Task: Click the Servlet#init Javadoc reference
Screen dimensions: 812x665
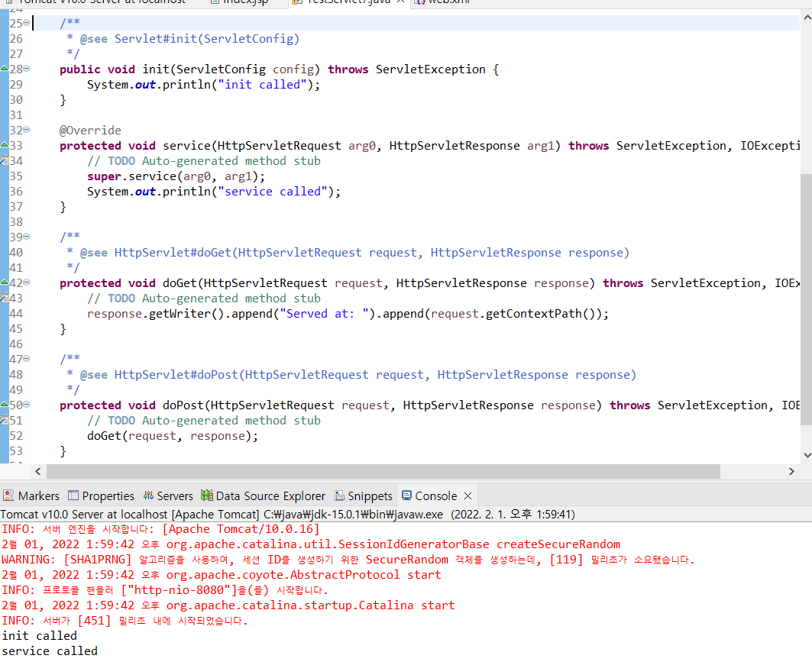Action: coord(206,39)
